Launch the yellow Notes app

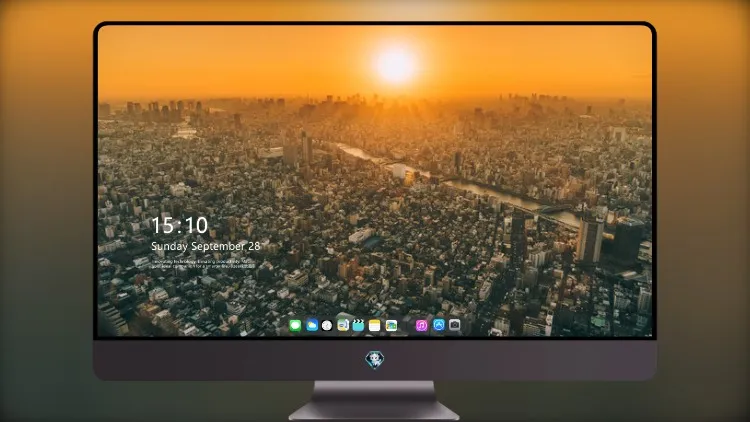(375, 326)
